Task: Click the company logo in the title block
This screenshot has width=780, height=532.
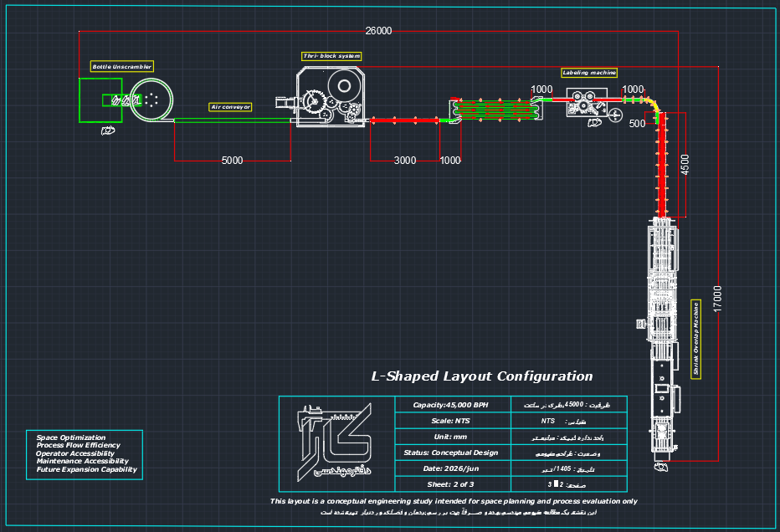Action: coord(335,442)
